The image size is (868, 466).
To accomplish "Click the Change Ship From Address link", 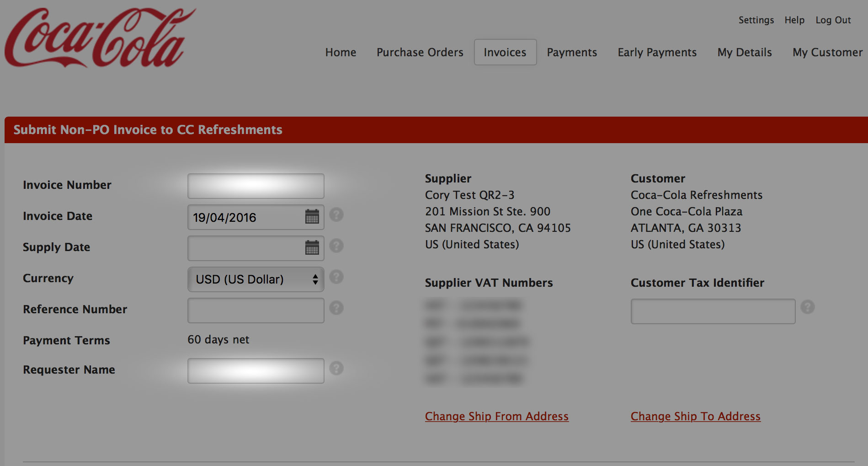I will point(496,417).
